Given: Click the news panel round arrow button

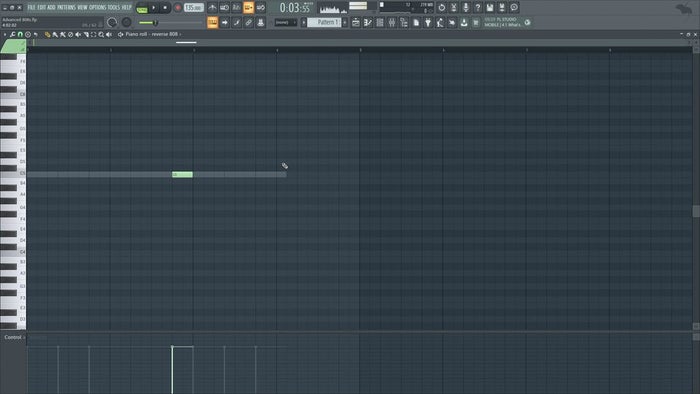Looking at the screenshot, I should [527, 22].
